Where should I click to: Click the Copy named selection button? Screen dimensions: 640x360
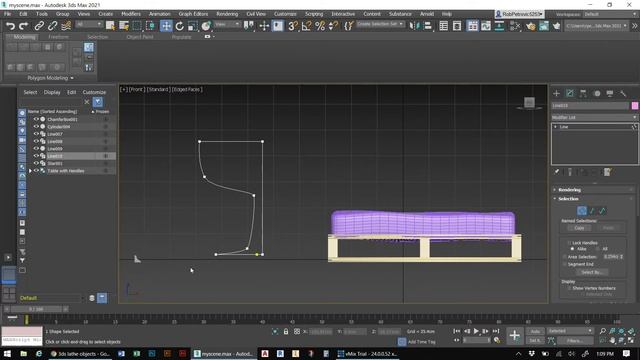click(579, 228)
